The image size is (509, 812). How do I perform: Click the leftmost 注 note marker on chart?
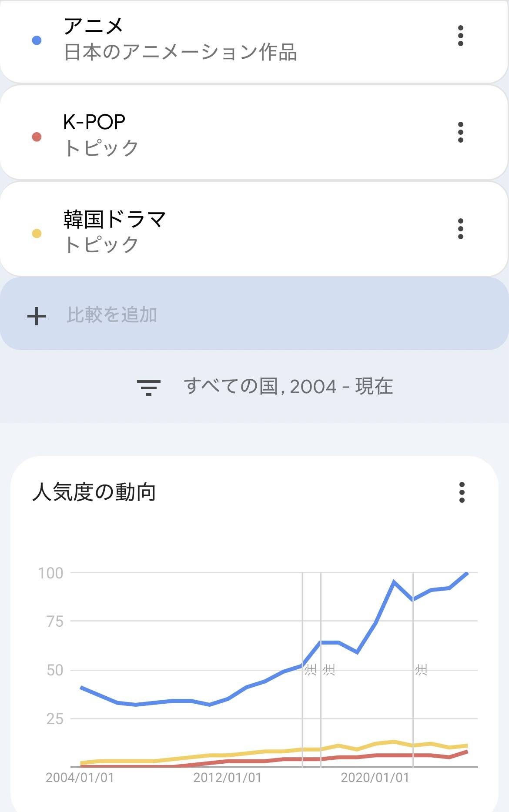click(311, 669)
